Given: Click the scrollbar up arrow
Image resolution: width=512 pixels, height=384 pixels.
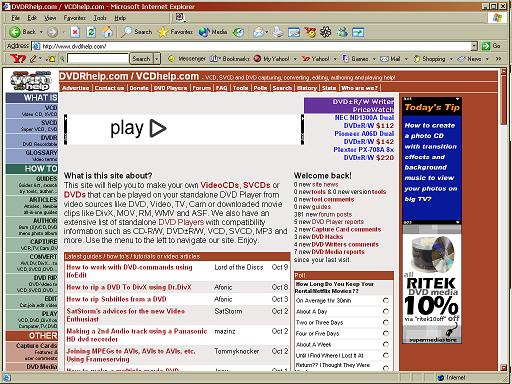Looking at the screenshot, I should click(x=503, y=71).
